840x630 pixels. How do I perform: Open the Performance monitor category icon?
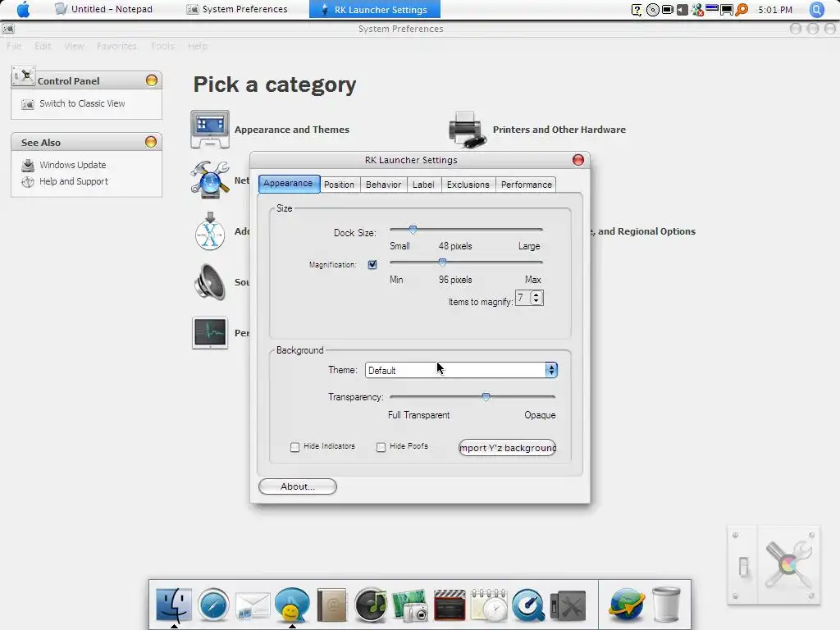pos(210,333)
